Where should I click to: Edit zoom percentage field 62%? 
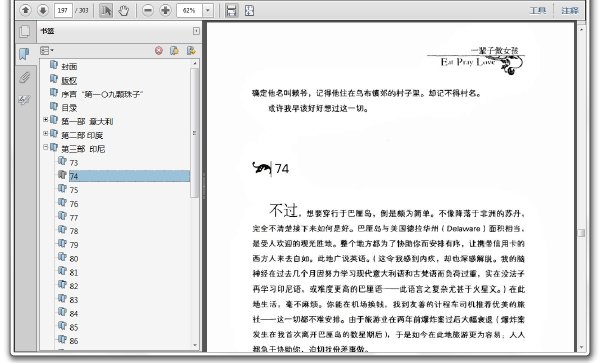(189, 10)
